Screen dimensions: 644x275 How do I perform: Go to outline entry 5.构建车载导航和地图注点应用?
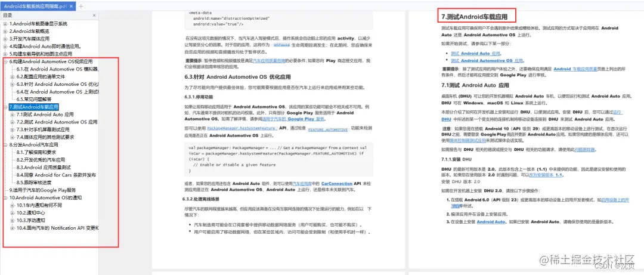[41, 54]
